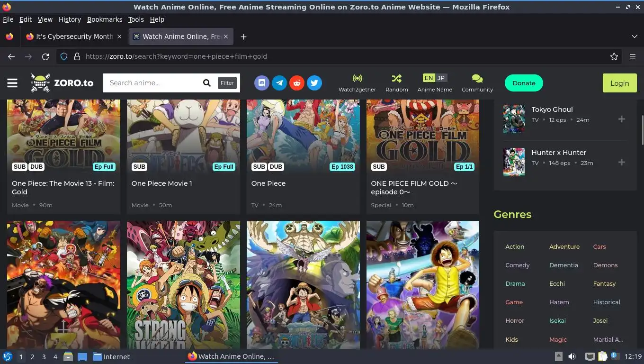Click the page vertical scrollbar
Screen dimensions: 644x364
click(x=642, y=130)
